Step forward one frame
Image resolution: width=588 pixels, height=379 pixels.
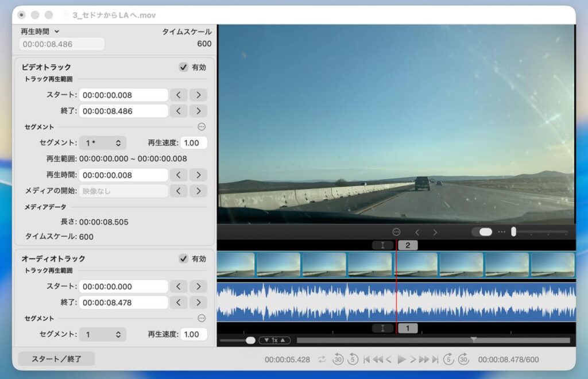[413, 359]
